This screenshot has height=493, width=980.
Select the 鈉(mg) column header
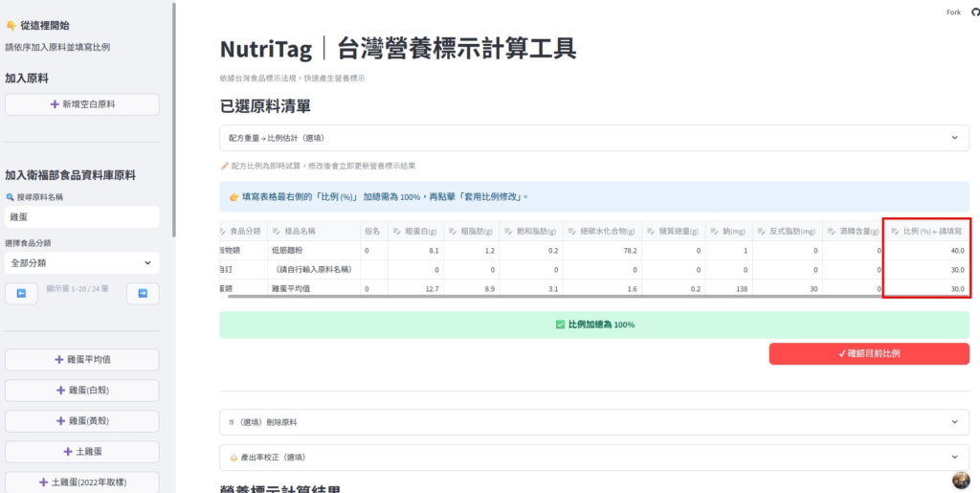pos(729,232)
